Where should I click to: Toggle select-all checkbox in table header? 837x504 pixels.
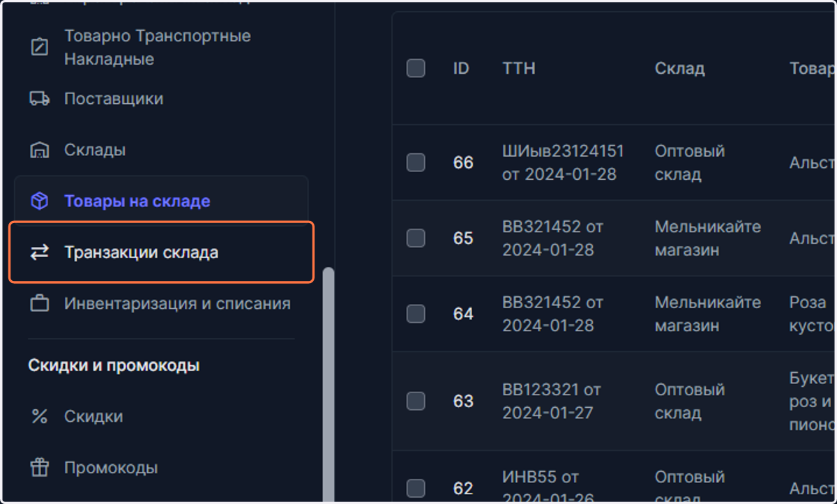point(416,68)
